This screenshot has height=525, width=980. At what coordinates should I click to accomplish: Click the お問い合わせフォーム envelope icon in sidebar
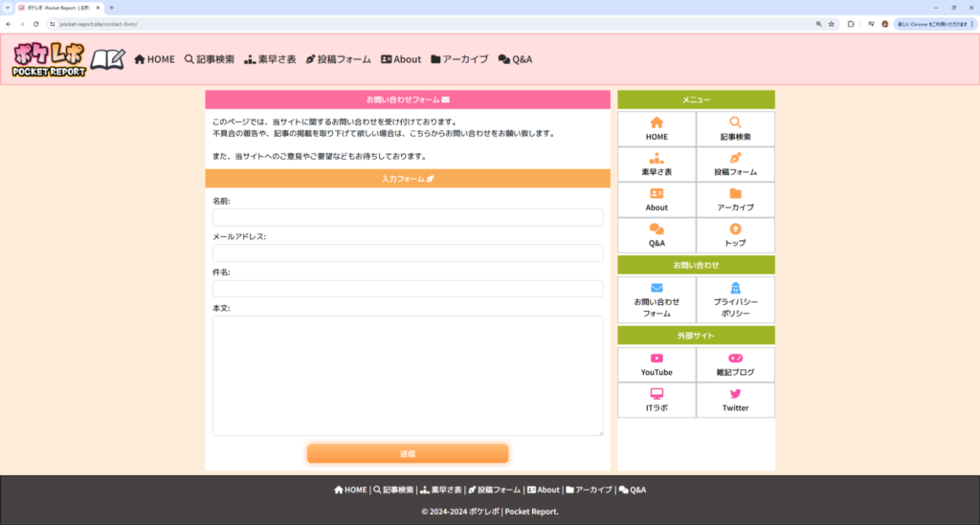point(657,288)
